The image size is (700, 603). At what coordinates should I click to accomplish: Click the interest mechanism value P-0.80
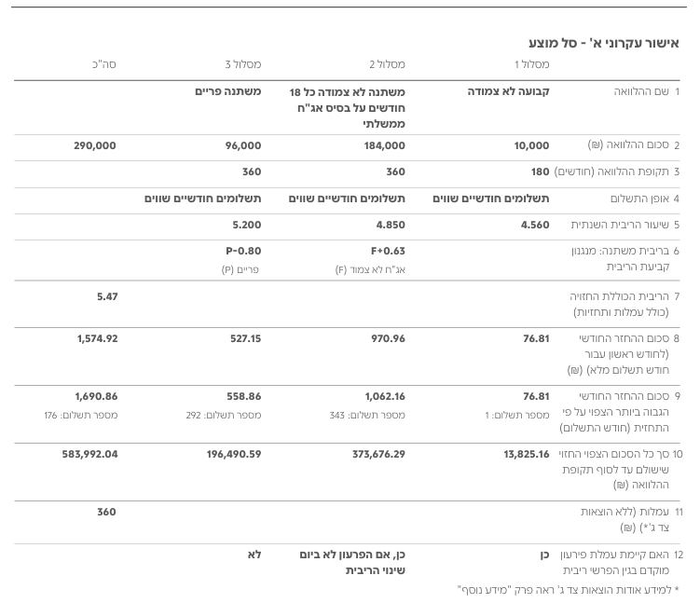click(243, 251)
